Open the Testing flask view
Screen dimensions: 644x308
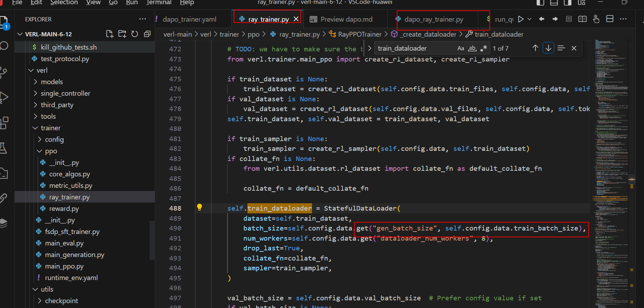click(x=3, y=148)
